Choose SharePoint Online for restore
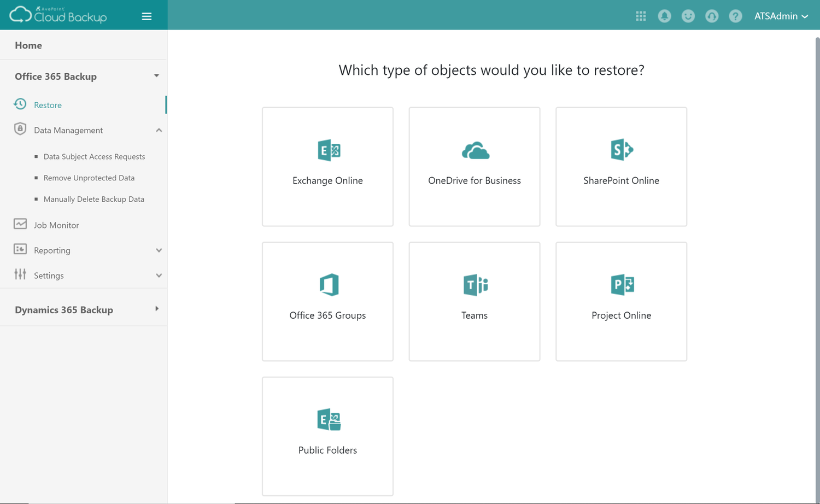820x504 pixels. pyautogui.click(x=621, y=167)
